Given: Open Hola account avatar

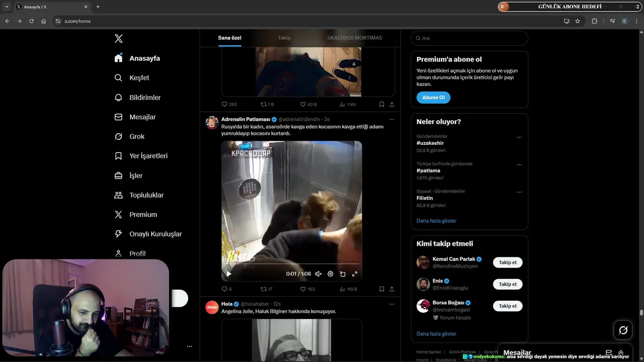Looking at the screenshot, I should [212, 307].
